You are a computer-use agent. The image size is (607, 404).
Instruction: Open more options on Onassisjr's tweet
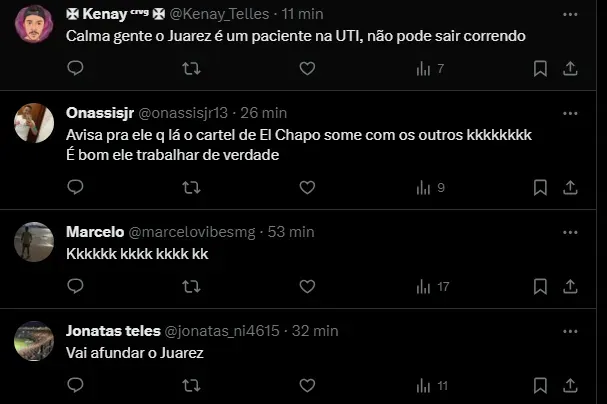coord(570,113)
